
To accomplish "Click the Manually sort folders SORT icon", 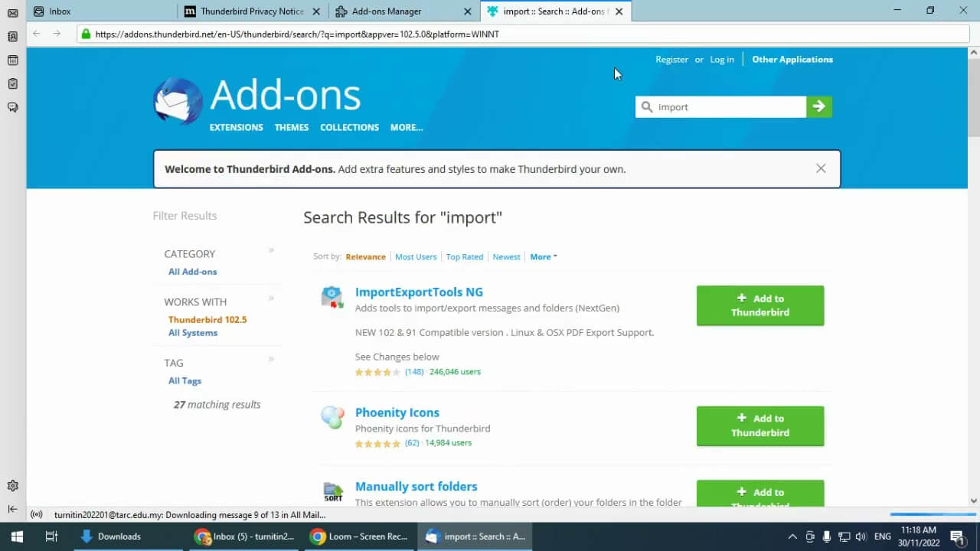I will coord(332,492).
